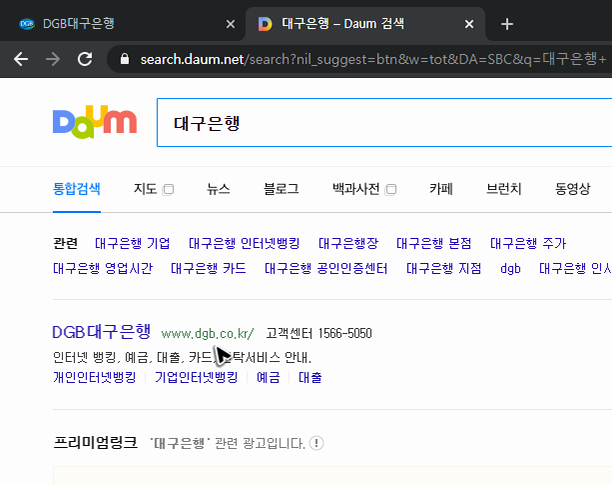This screenshot has width=612, height=485.
Task: Open the 개인인터넷뱅킹 sublink
Action: pos(94,377)
